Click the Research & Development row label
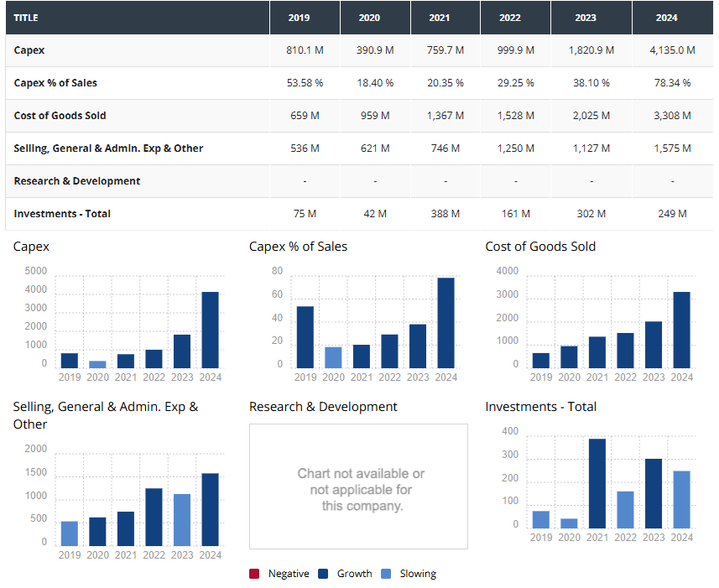 pyautogui.click(x=77, y=181)
